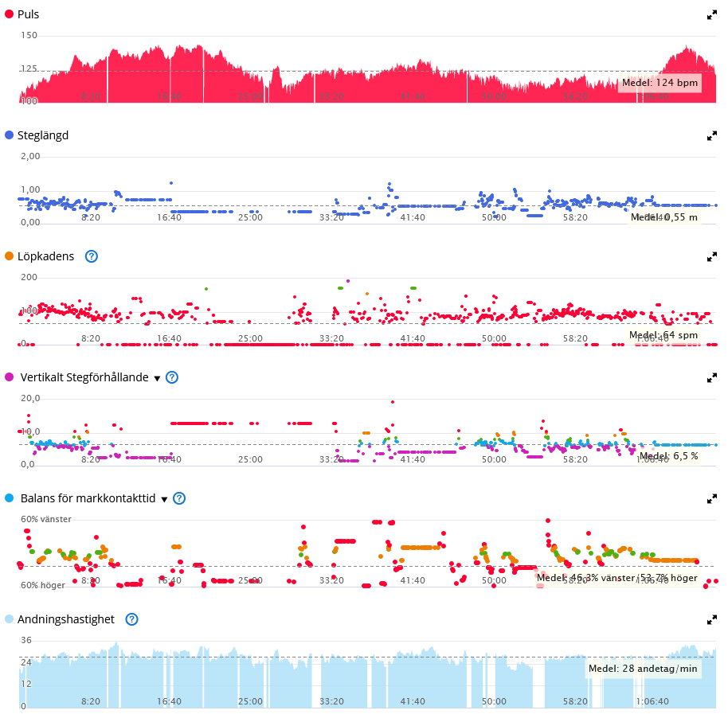Open help for Löpkadens
This screenshot has width=728, height=718.
tap(92, 256)
